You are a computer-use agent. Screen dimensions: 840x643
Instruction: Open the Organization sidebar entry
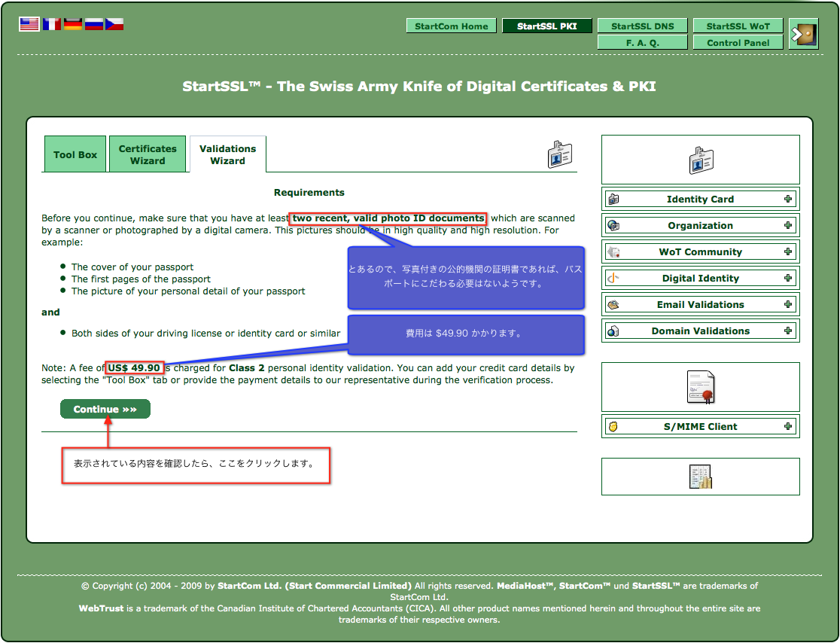point(701,226)
